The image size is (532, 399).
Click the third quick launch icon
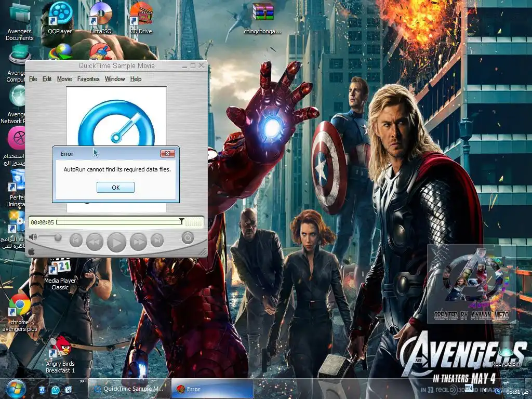(x=68, y=390)
